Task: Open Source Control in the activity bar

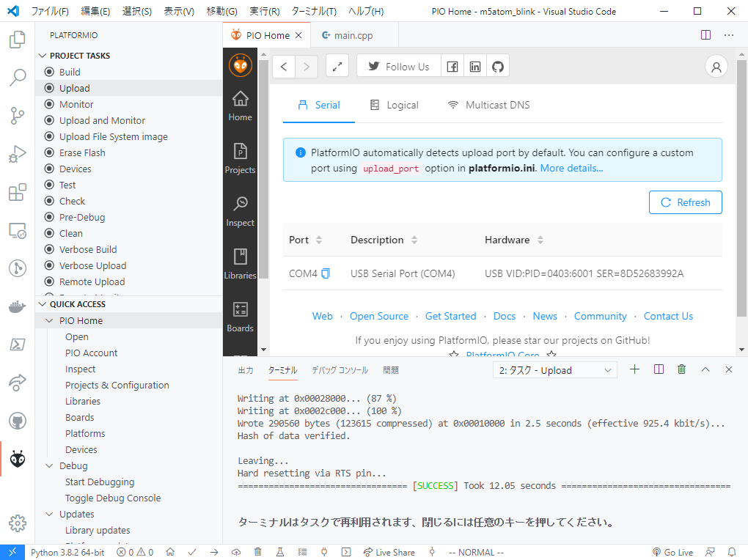Action: pos(17,115)
